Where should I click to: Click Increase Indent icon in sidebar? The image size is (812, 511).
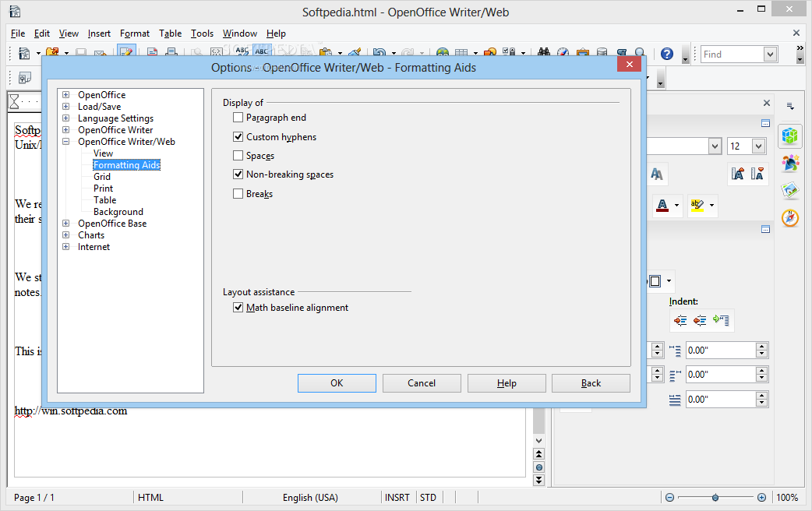680,320
